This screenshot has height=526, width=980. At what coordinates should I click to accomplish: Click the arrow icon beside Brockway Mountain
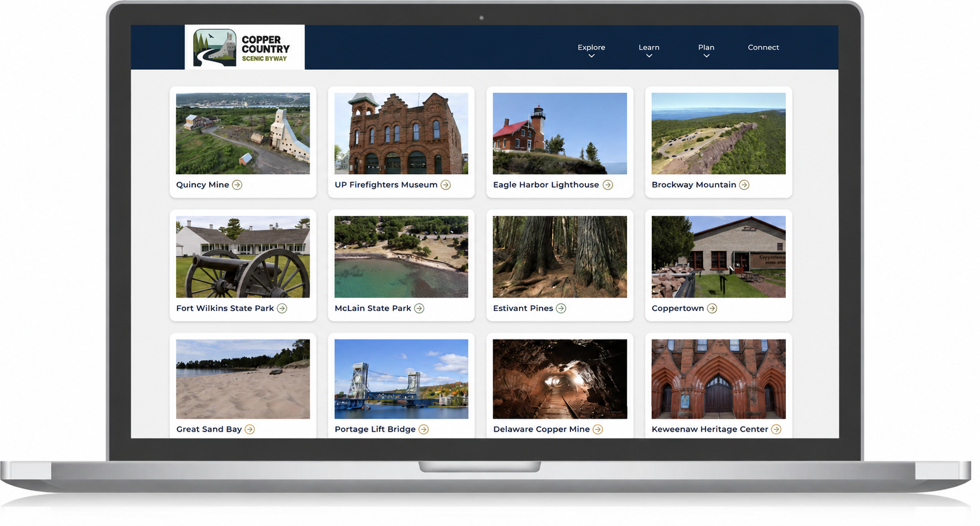744,185
